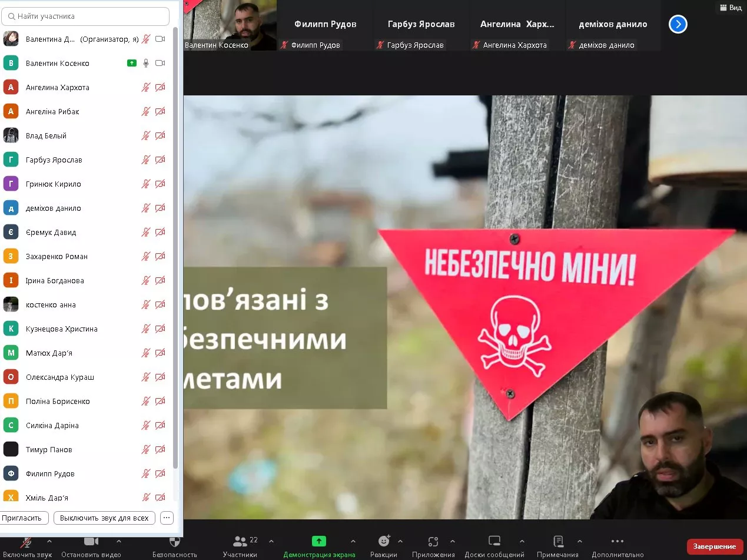
Task: Click the Security shield icon
Action: [174, 541]
